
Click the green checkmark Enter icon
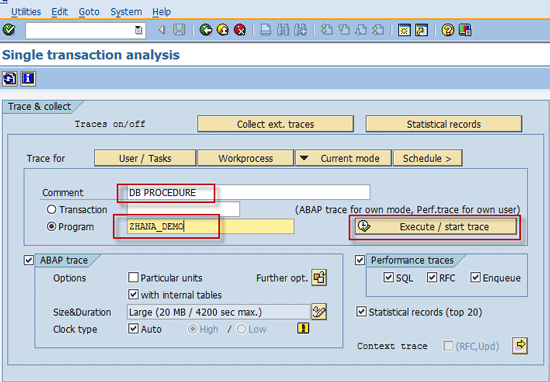tap(9, 30)
